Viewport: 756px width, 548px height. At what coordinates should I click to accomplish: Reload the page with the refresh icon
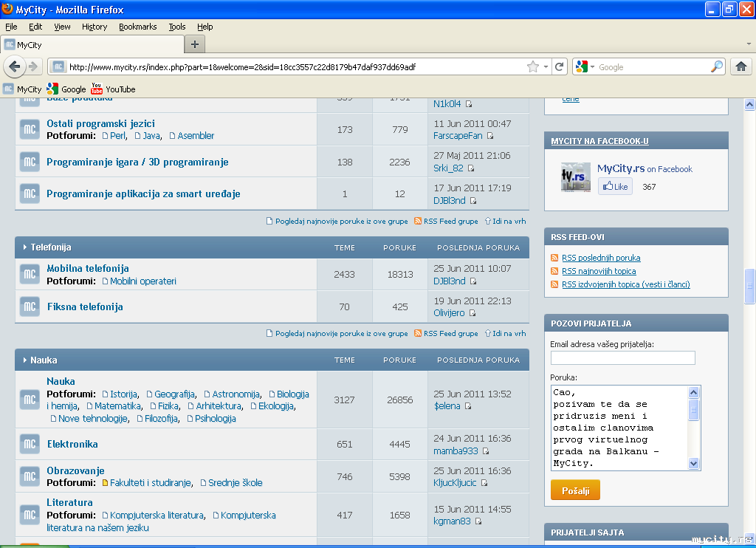click(x=560, y=66)
